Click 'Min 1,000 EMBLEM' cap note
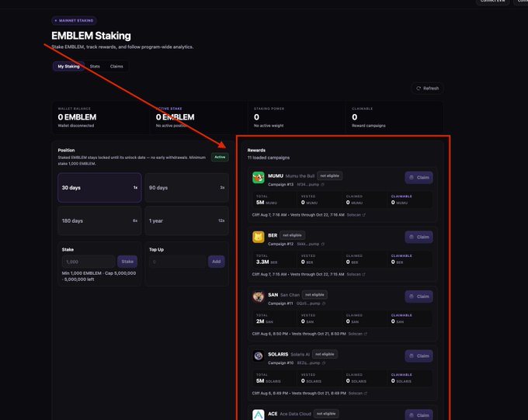528x420 pixels. point(99,276)
